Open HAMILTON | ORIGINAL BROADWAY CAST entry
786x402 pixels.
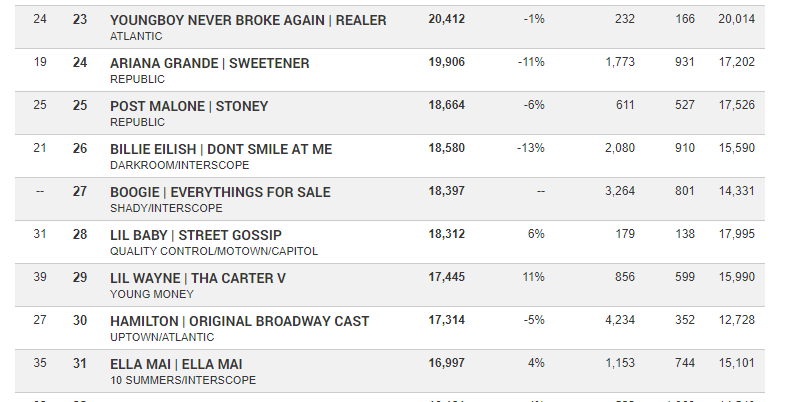click(240, 321)
